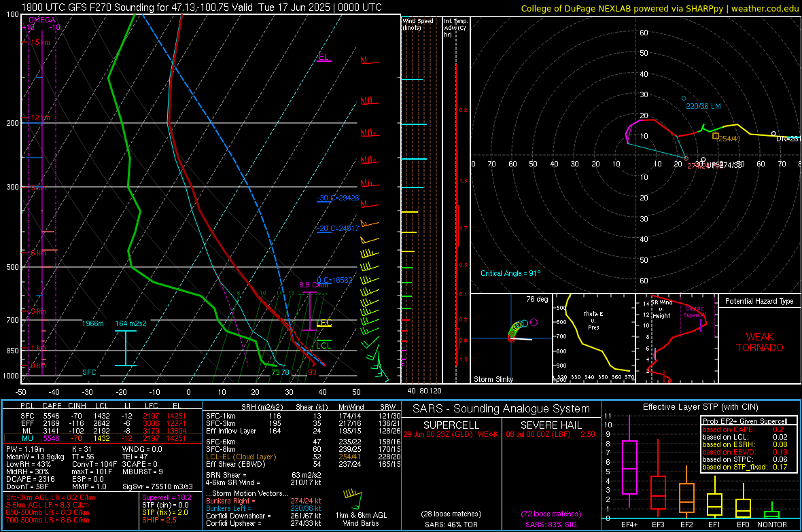Click the EF2 category axis label
This screenshot has height=532, width=802.
point(686,525)
